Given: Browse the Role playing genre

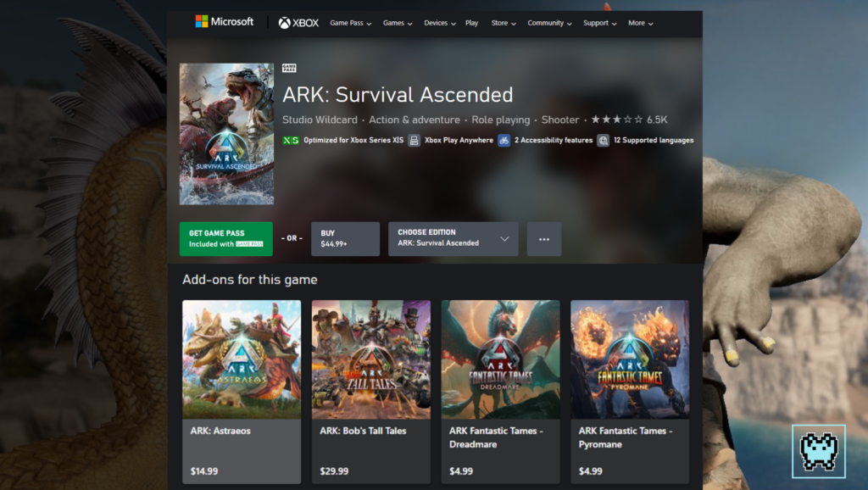Looking at the screenshot, I should pyautogui.click(x=500, y=120).
